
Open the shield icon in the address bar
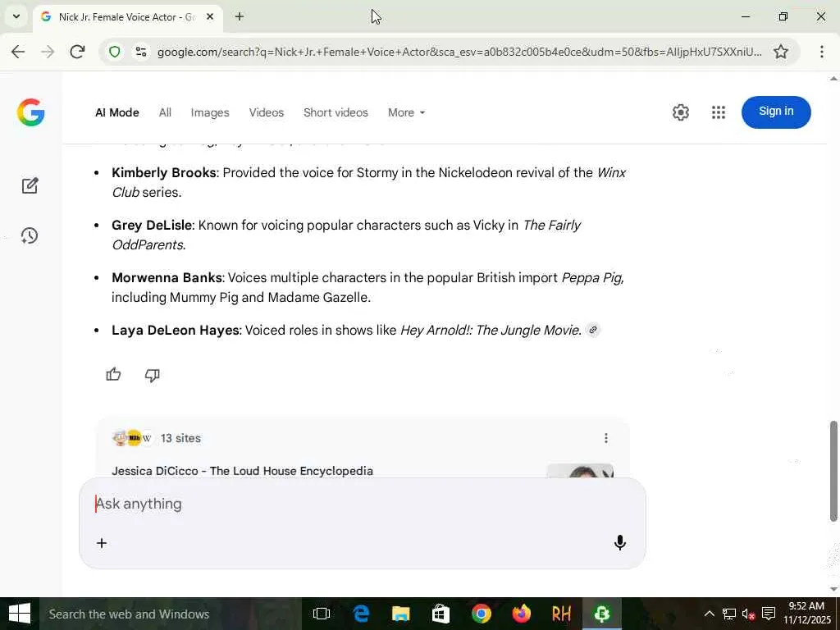115,52
